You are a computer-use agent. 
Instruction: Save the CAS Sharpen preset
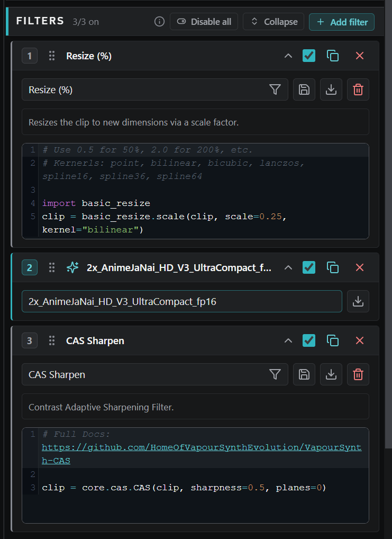(x=304, y=374)
